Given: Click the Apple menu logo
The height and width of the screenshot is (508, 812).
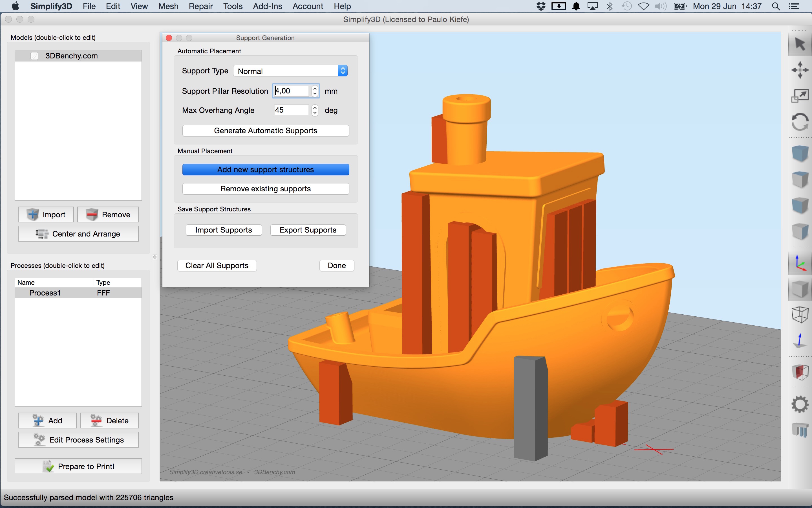Looking at the screenshot, I should [15, 6].
